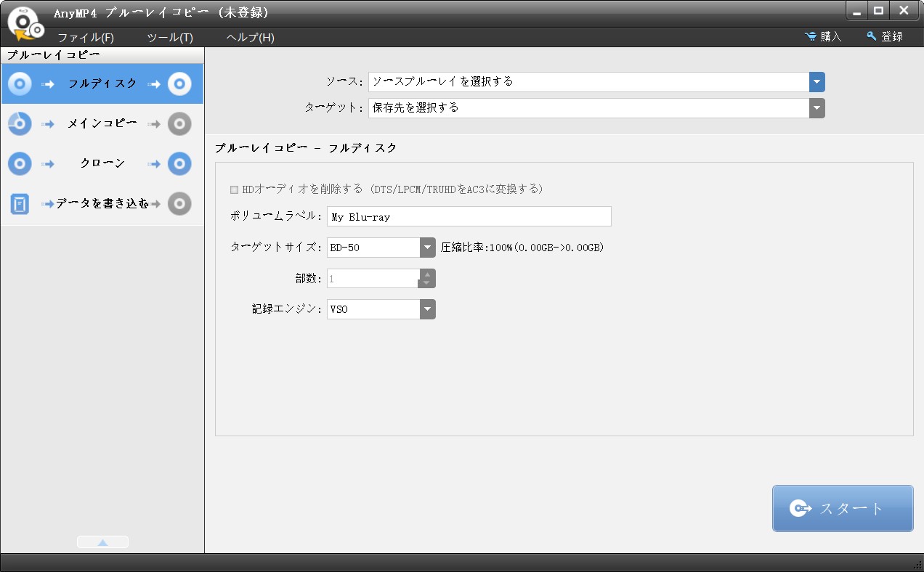
Task: Click the スタート button
Action: (x=843, y=508)
